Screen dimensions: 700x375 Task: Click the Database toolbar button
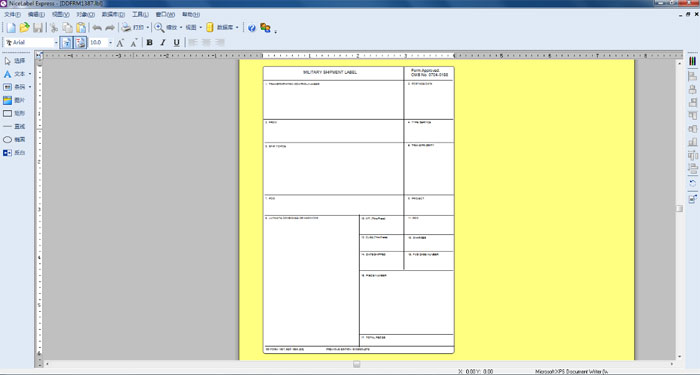click(x=222, y=28)
